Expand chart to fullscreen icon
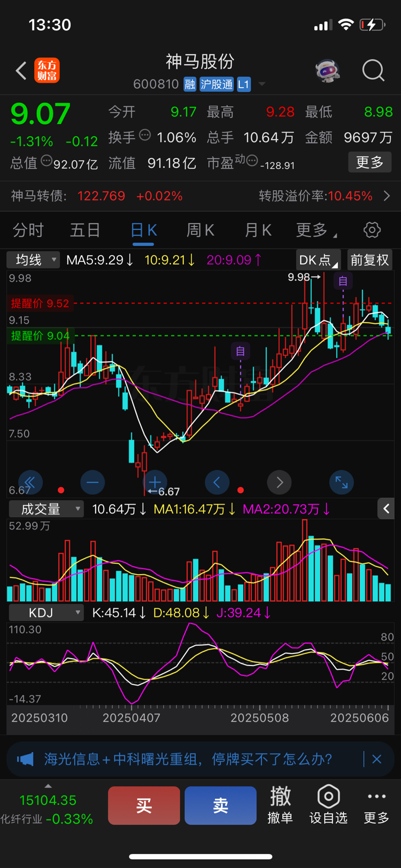The image size is (401, 868). pos(341,482)
